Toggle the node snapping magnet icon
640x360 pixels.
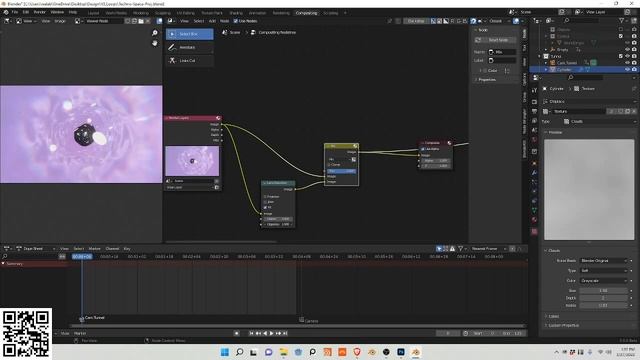pyautogui.click(x=473, y=21)
